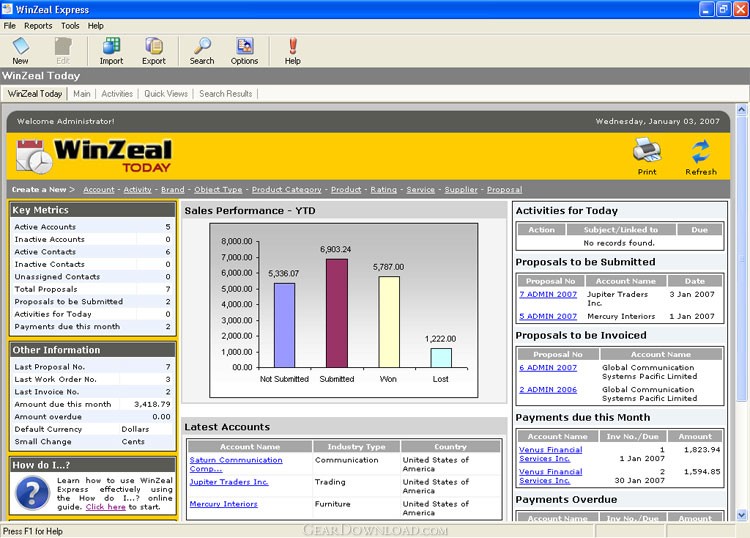Screen dimensions: 750x538
Task: Click the How do I question mark icon
Action: click(x=32, y=493)
